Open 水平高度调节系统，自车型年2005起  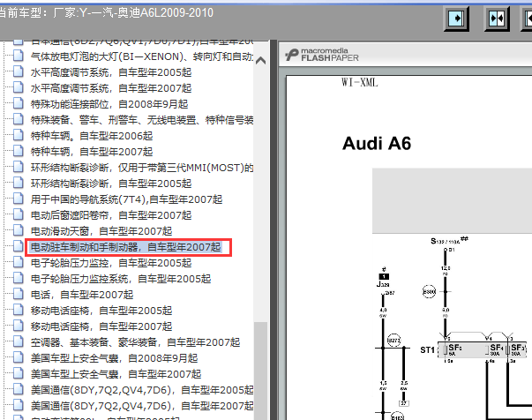coord(111,72)
